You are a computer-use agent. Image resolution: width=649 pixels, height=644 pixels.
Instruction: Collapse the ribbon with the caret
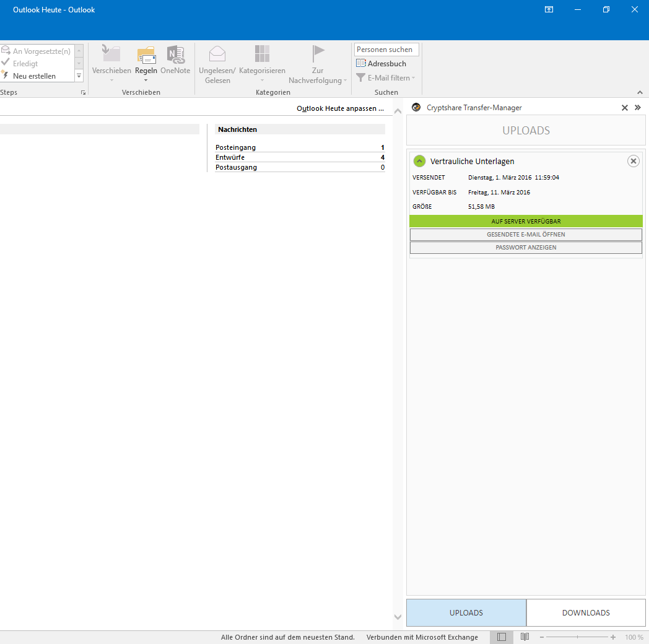pos(640,92)
